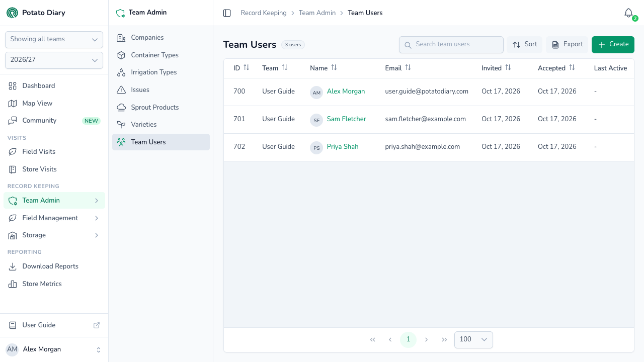
Task: Click the notification bell icon
Action: 628,13
